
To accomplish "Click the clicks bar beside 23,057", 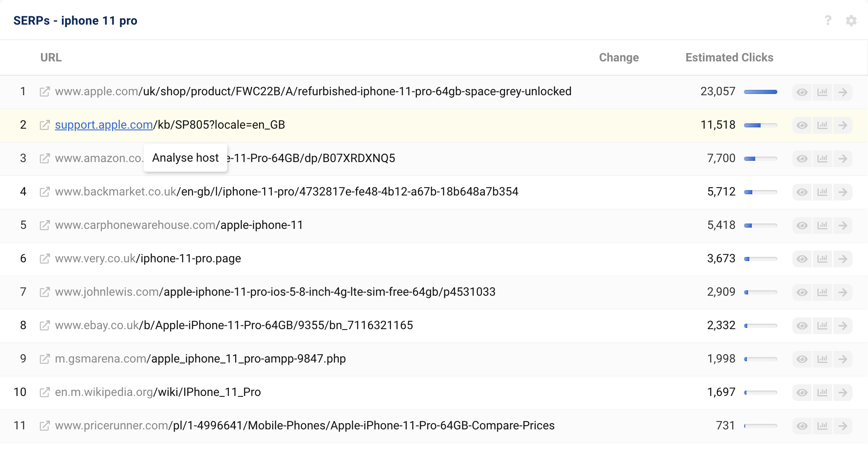I will (x=761, y=92).
